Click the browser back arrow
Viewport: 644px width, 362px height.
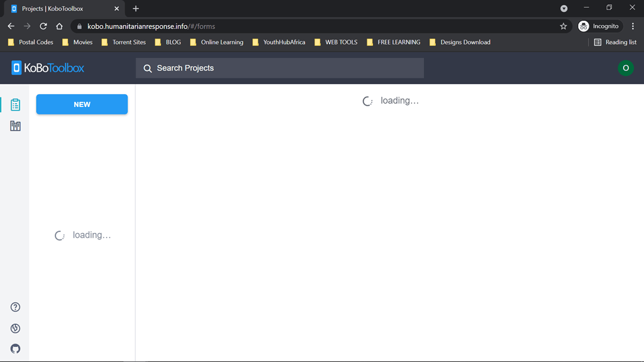click(11, 26)
